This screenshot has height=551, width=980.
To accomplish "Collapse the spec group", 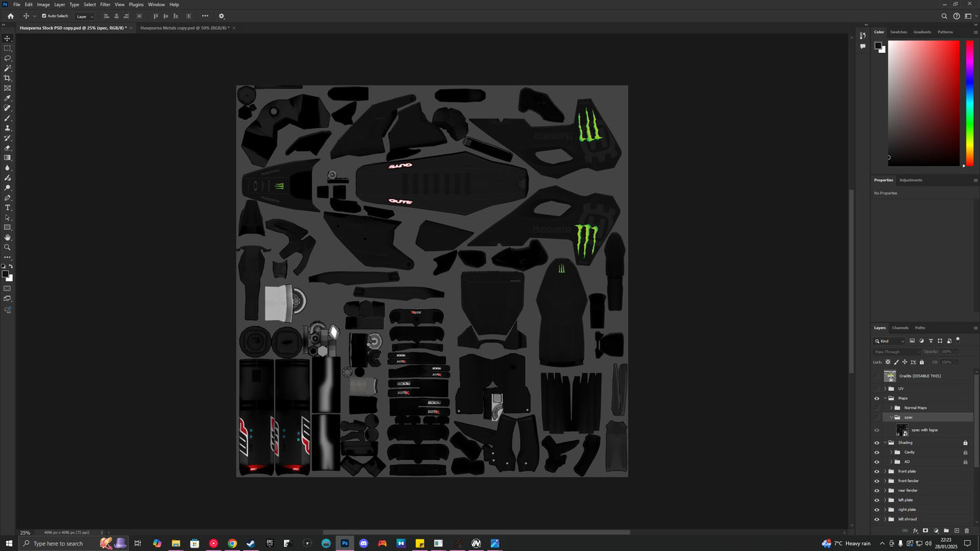I will (890, 417).
